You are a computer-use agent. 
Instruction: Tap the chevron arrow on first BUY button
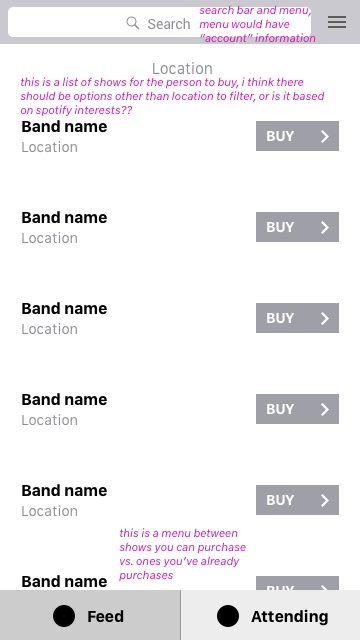point(325,136)
